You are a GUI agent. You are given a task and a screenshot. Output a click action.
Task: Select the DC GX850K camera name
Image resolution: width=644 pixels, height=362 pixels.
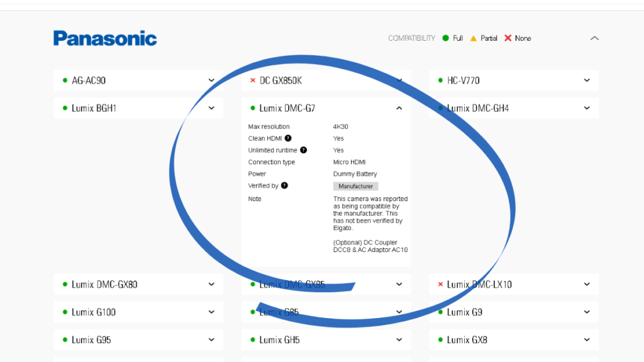(x=280, y=80)
